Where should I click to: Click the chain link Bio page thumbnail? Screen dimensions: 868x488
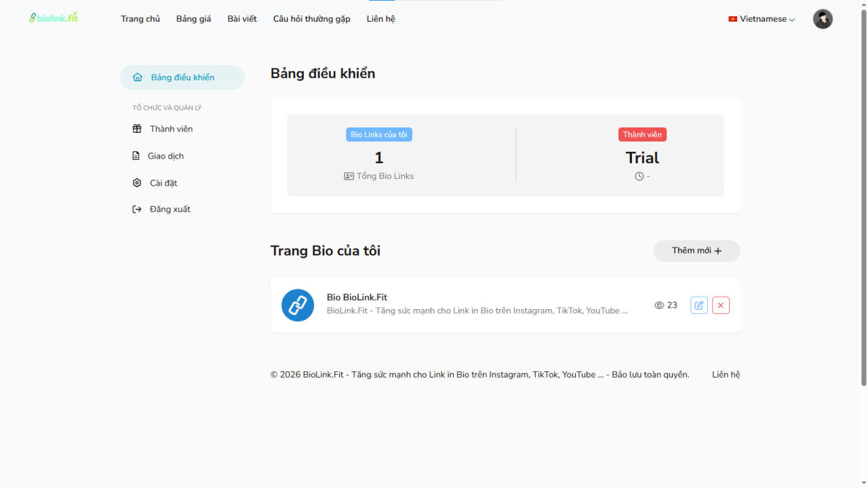click(298, 306)
